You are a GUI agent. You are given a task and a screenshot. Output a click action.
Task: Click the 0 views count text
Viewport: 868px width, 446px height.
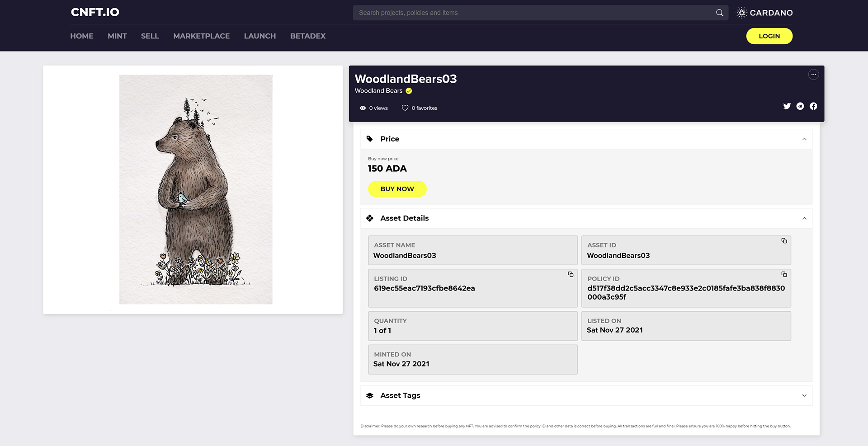click(378, 108)
